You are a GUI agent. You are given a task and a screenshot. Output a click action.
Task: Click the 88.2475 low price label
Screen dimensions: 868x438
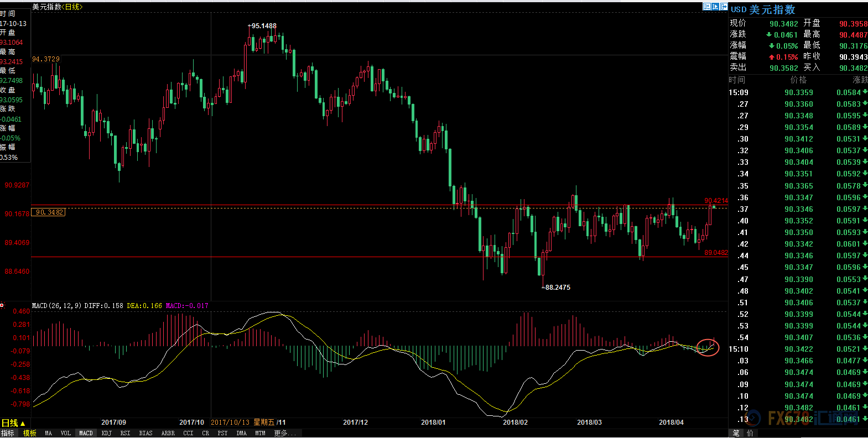click(558, 288)
